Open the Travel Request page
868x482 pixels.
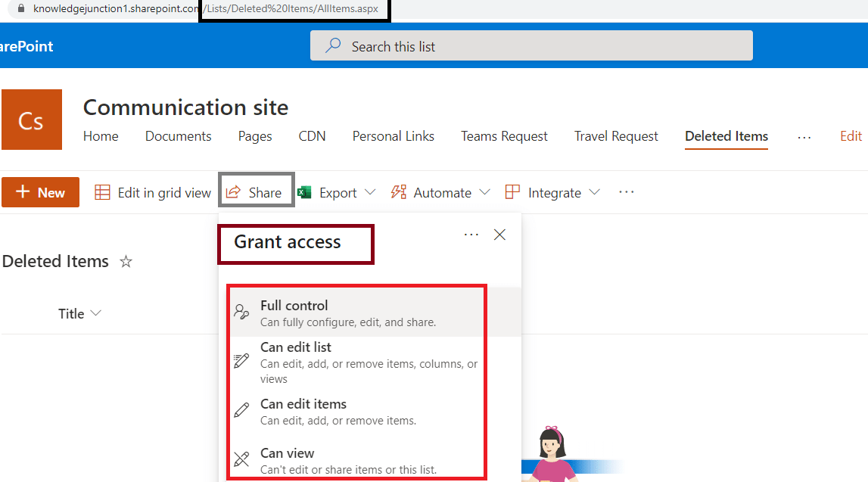(x=615, y=136)
